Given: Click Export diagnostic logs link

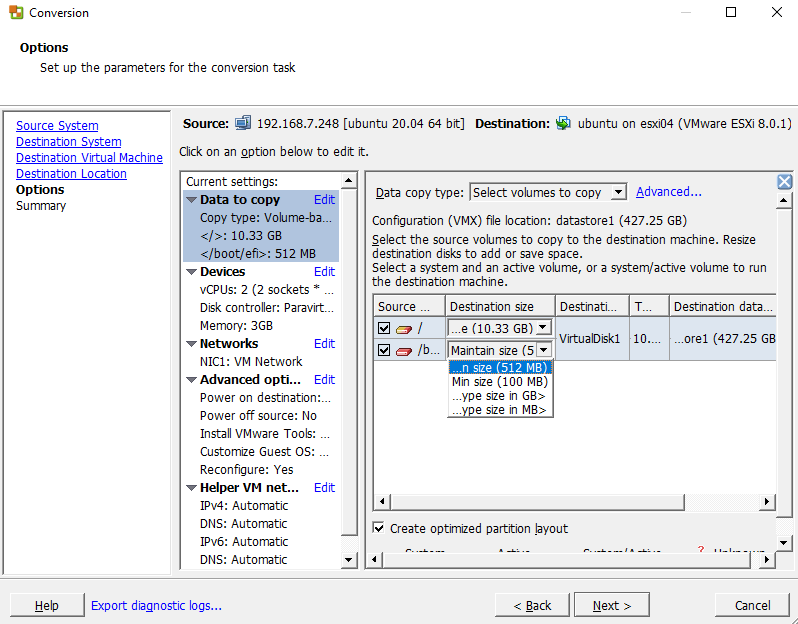Looking at the screenshot, I should 156,605.
